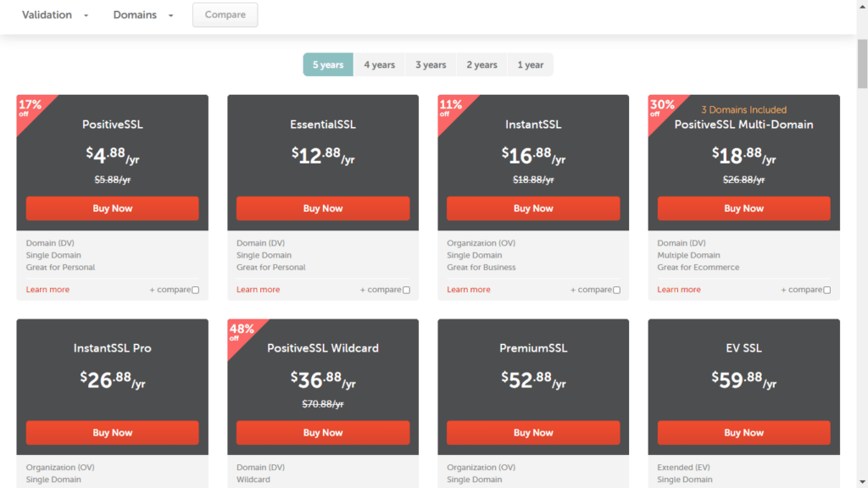The width and height of the screenshot is (868, 488).
Task: Buy the InstantSSL certificate
Action: (x=532, y=208)
